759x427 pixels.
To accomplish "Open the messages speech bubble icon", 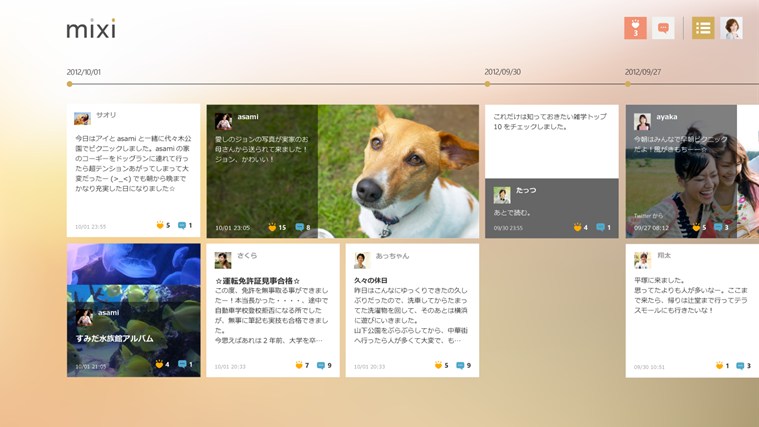I will 663,28.
